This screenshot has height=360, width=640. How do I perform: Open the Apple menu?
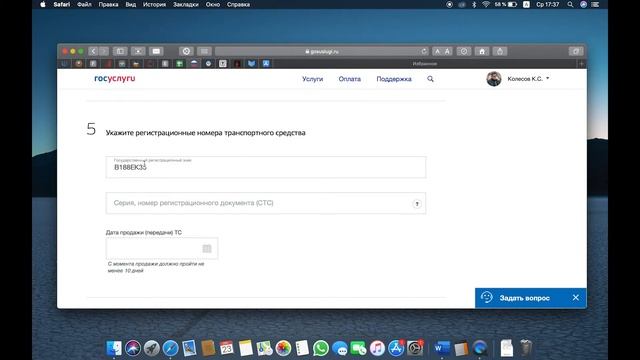[43, 4]
